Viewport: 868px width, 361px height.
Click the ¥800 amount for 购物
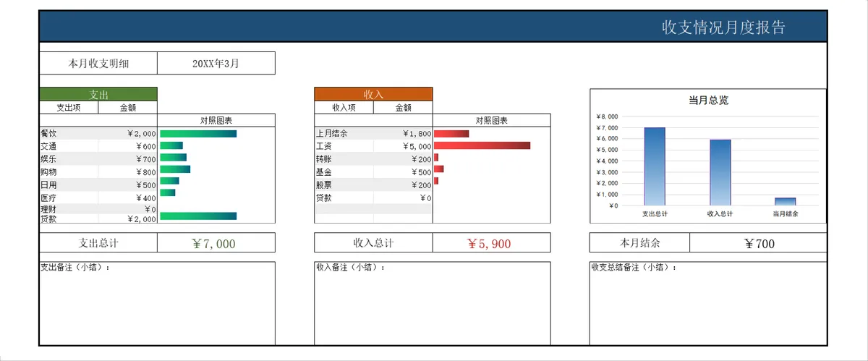pyautogui.click(x=128, y=171)
